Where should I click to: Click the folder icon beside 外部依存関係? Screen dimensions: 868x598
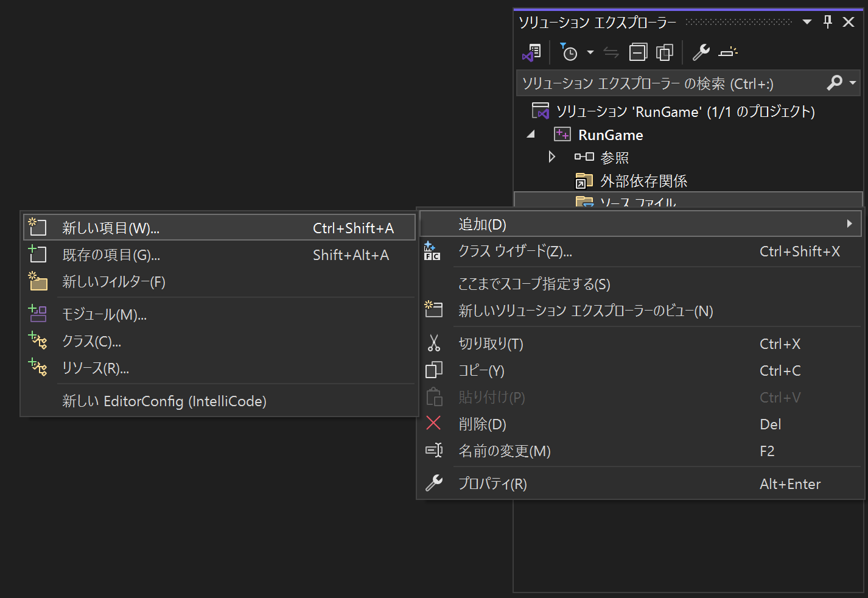click(x=584, y=181)
